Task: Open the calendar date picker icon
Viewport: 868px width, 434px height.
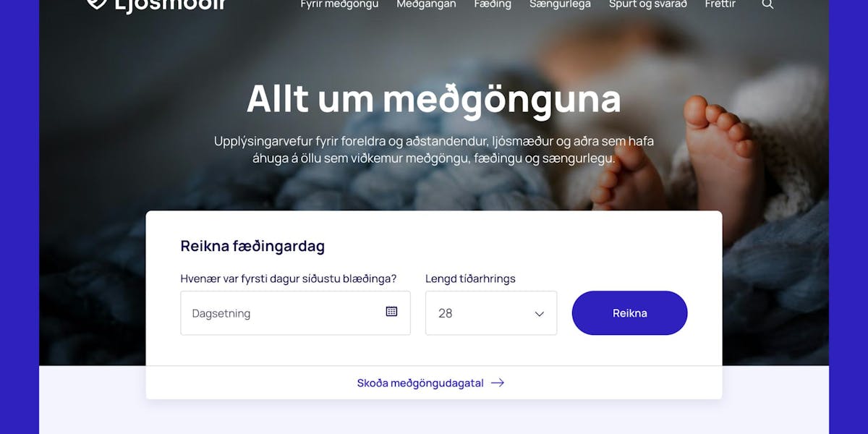Action: click(x=391, y=311)
